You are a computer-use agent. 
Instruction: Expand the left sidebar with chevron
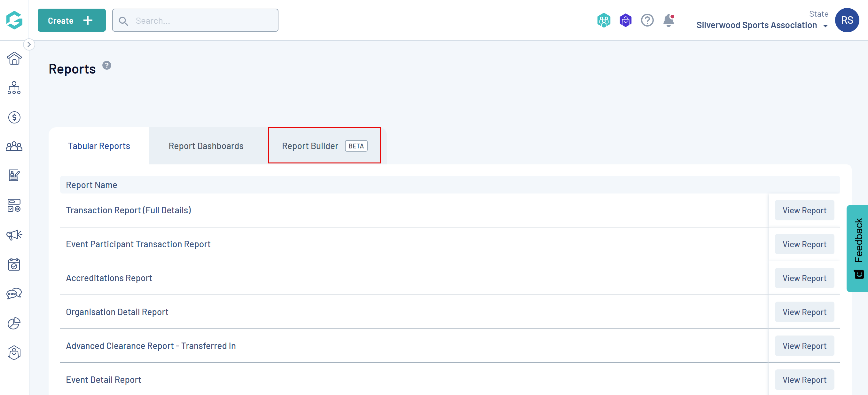coord(29,44)
